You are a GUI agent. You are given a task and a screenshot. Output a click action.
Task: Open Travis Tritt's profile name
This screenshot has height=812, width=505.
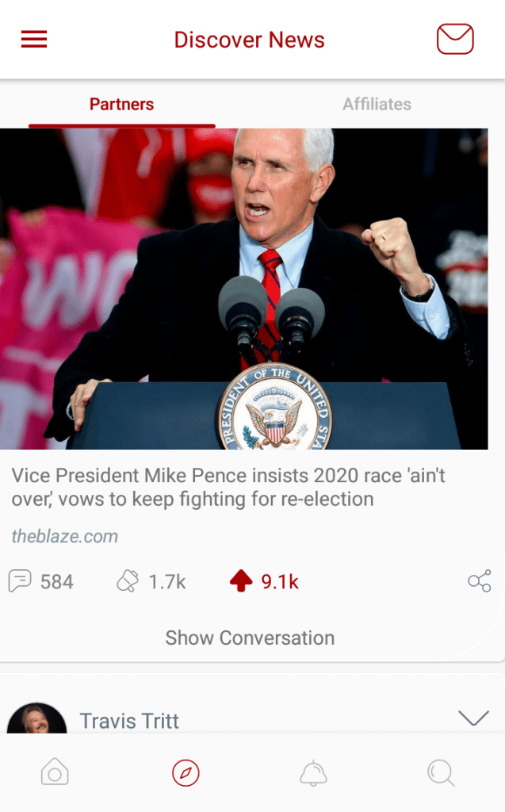pos(129,721)
